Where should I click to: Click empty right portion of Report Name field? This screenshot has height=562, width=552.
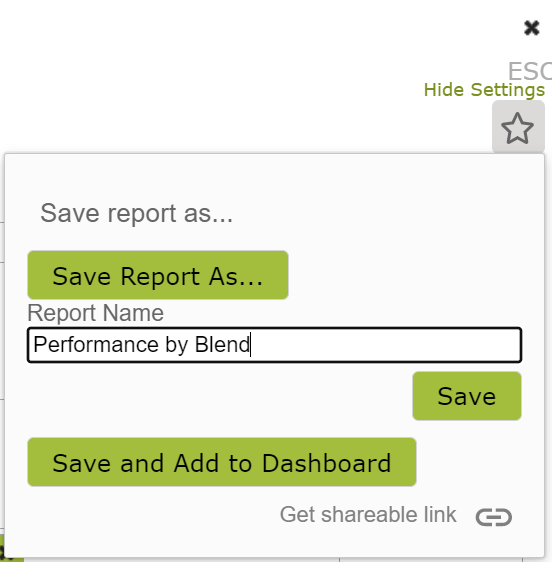(385, 345)
